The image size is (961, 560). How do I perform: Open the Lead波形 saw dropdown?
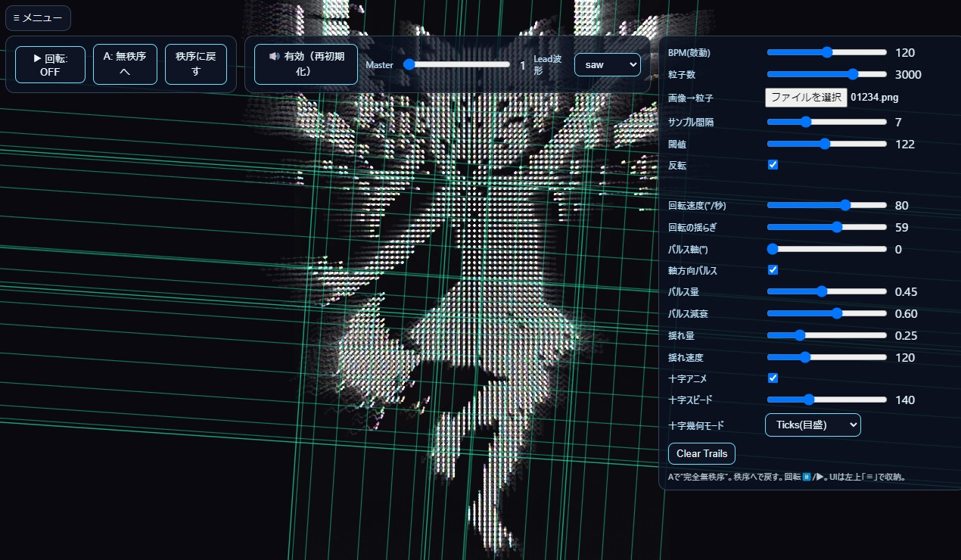point(607,65)
